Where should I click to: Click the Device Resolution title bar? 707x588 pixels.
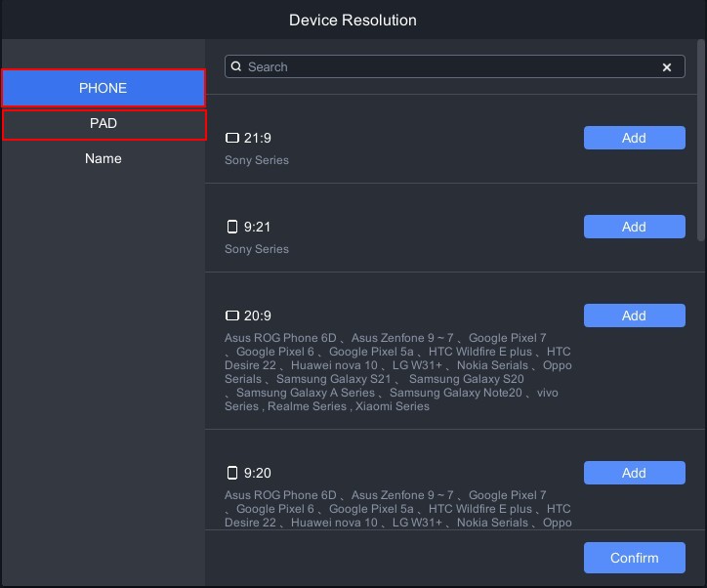pos(353,20)
